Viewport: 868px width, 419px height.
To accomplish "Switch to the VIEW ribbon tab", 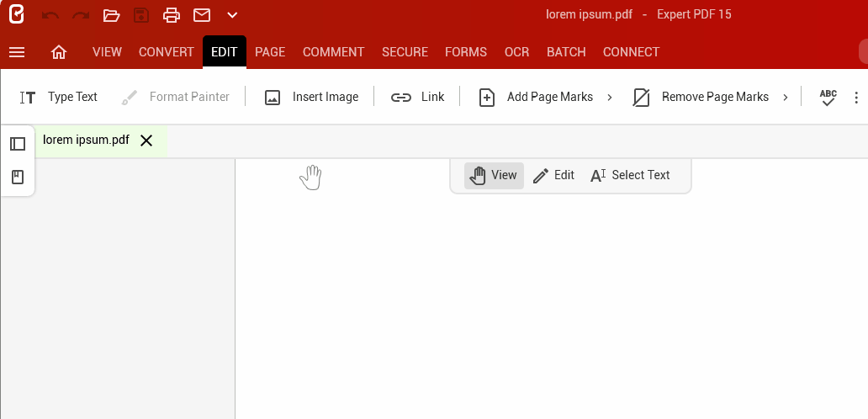I will (x=107, y=52).
